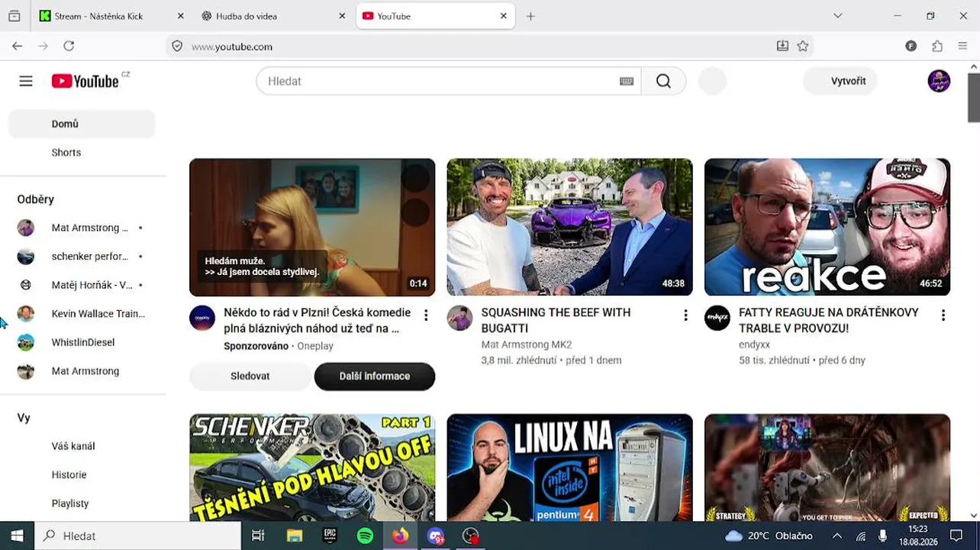Open Váš kanál in the sidebar
Image resolution: width=980 pixels, height=550 pixels.
(x=82, y=446)
